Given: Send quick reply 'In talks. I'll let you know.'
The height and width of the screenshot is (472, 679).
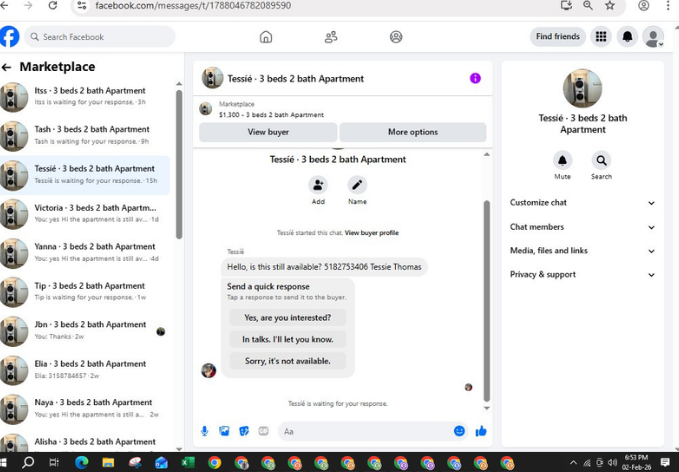Looking at the screenshot, I should pos(288,339).
